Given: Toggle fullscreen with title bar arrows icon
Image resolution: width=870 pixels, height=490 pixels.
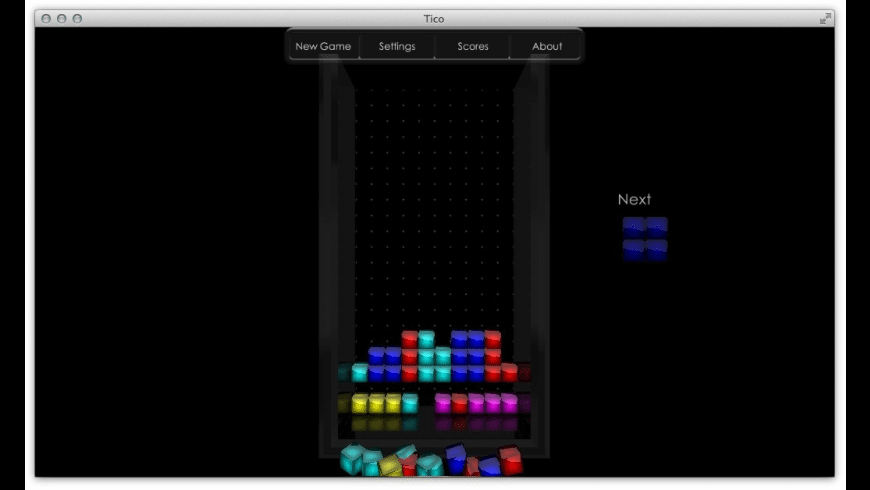Looking at the screenshot, I should [x=825, y=18].
